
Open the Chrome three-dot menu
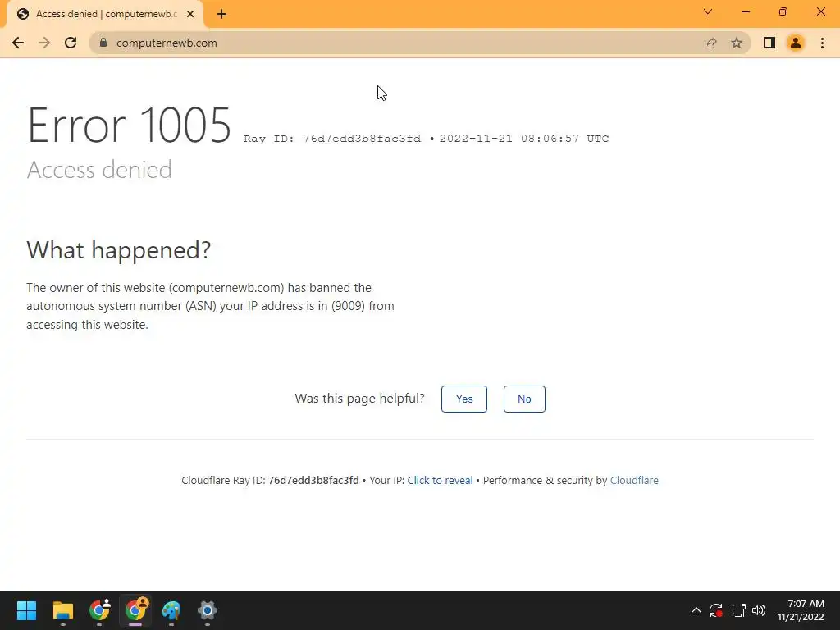822,43
